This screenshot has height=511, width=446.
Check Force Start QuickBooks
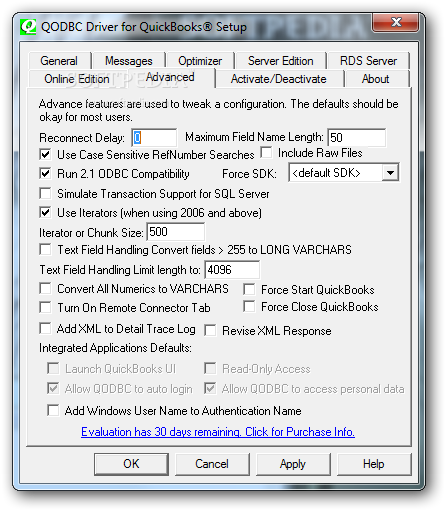click(249, 289)
